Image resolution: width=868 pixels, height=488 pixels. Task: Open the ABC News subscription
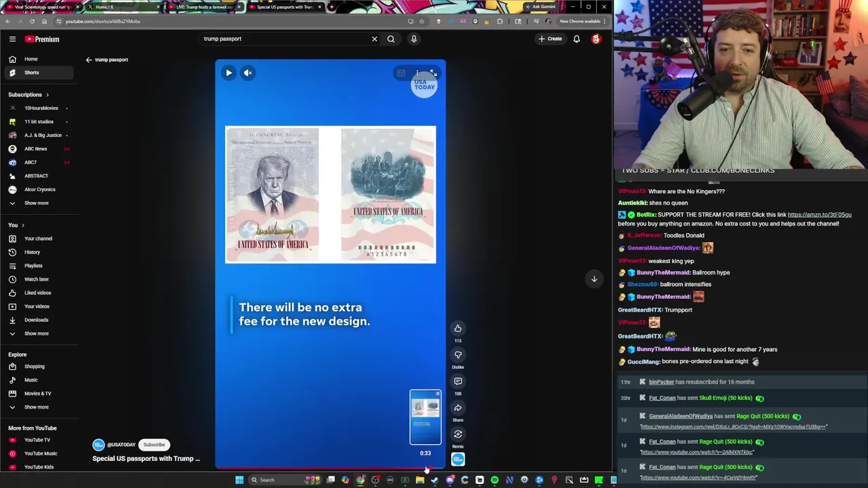(39, 148)
